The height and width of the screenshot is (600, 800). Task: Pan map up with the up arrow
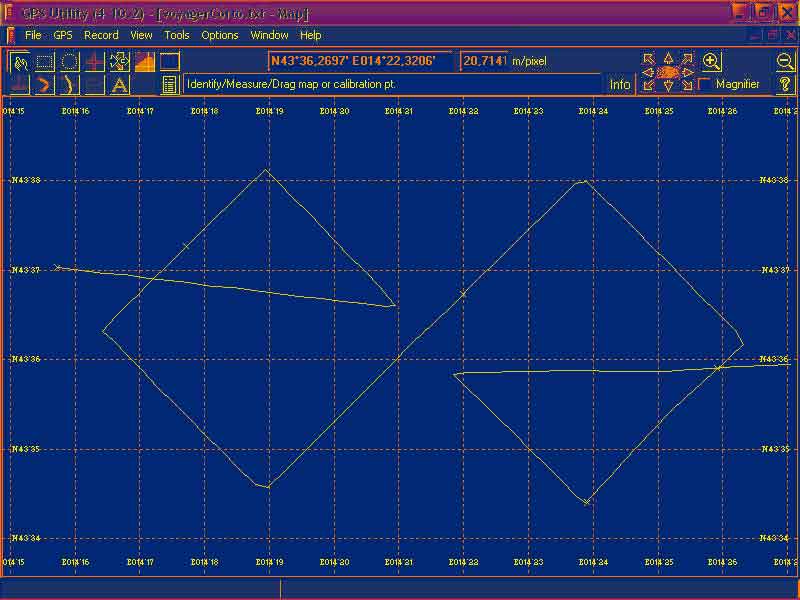669,58
